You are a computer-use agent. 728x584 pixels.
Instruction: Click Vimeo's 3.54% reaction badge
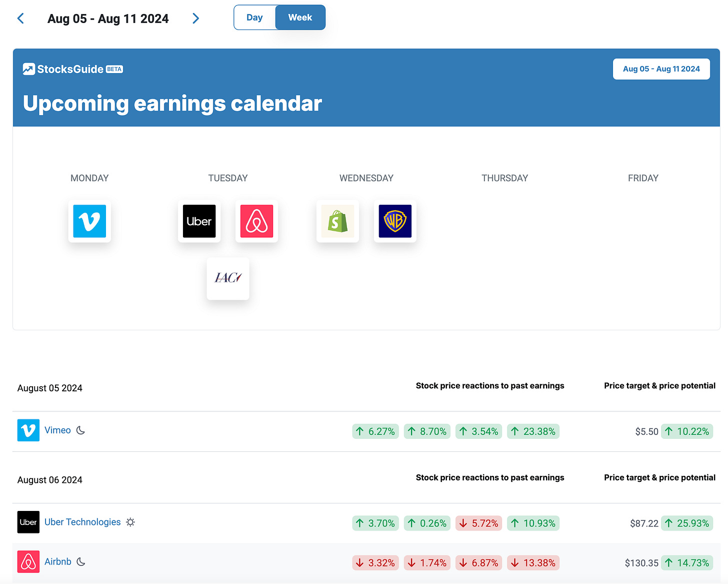pyautogui.click(x=478, y=431)
